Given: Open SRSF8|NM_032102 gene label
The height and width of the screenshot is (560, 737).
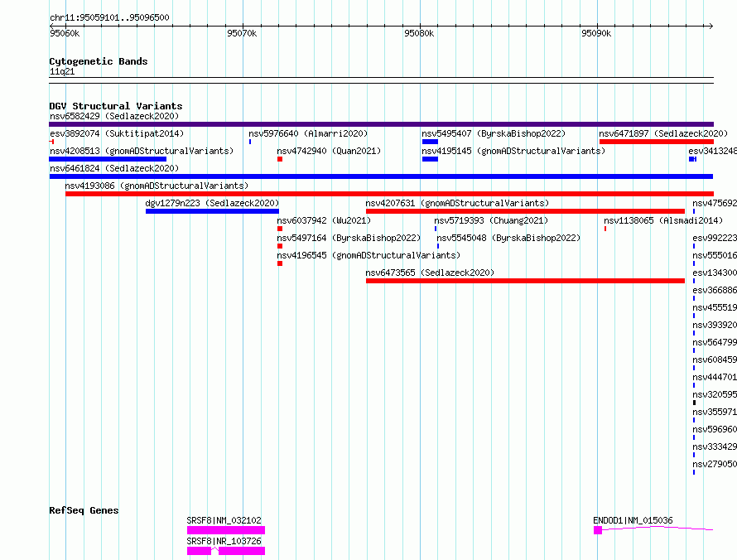Looking at the screenshot, I should [x=224, y=520].
